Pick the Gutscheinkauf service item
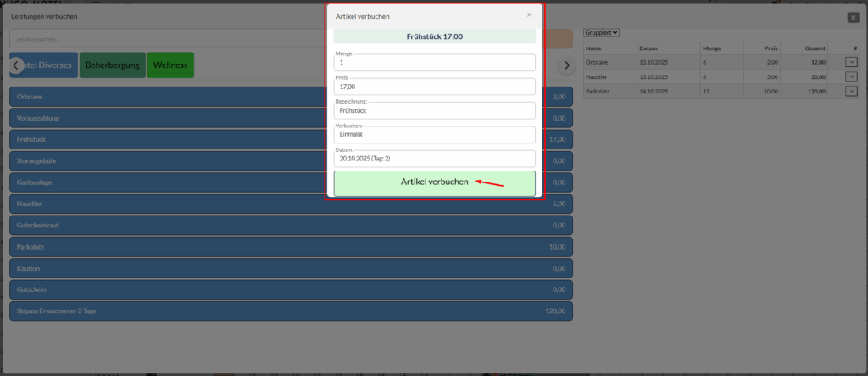The image size is (868, 376). (x=170, y=226)
